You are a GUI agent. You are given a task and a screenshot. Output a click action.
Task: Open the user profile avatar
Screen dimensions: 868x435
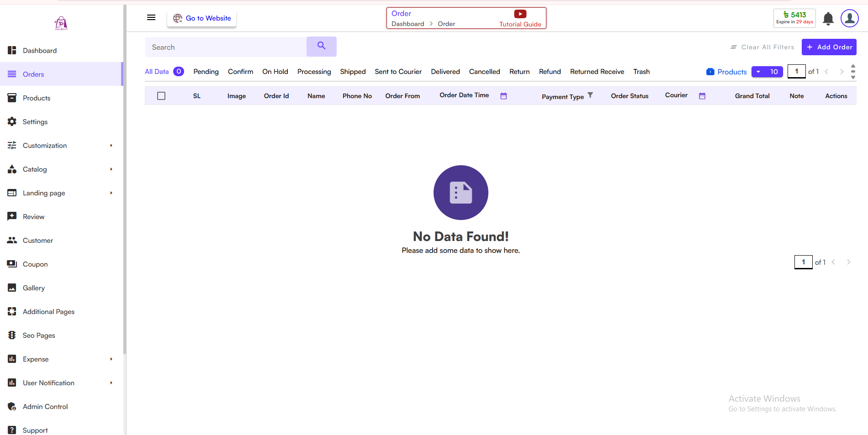point(849,19)
